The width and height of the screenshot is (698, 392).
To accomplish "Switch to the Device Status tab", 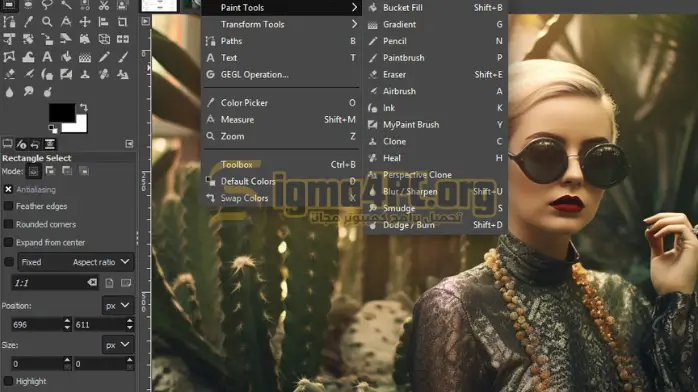I will (21, 144).
